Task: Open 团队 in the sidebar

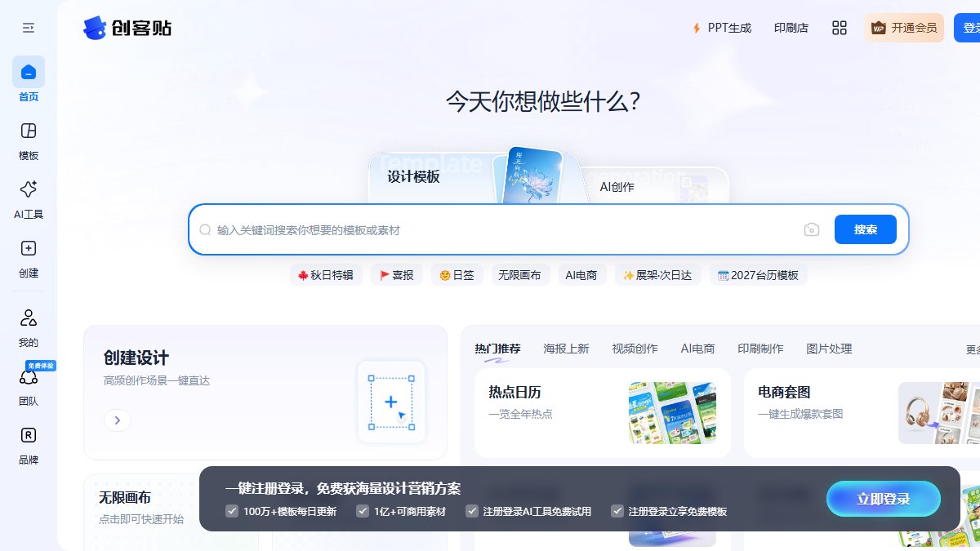Action: click(x=29, y=386)
